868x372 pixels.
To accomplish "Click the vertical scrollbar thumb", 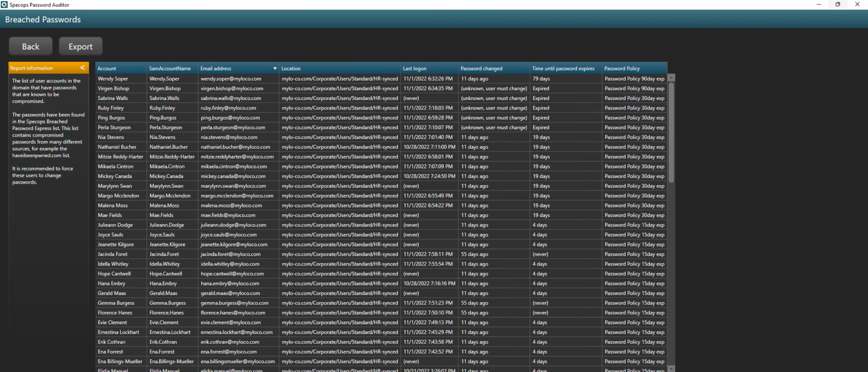I will pos(671,132).
